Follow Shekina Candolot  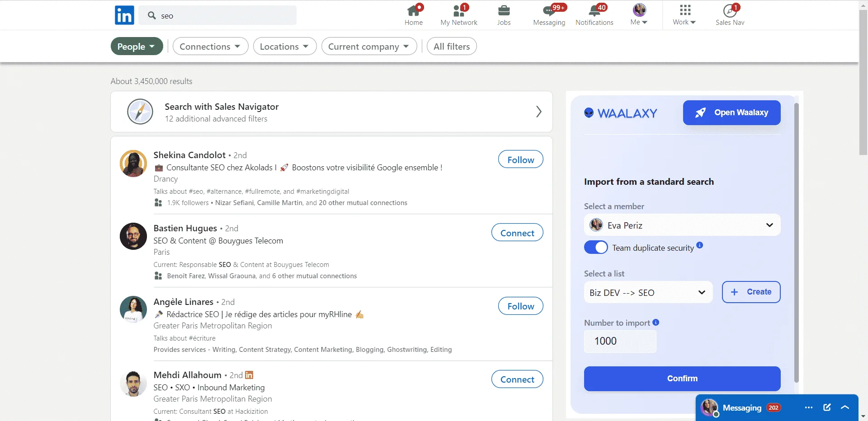[520, 159]
